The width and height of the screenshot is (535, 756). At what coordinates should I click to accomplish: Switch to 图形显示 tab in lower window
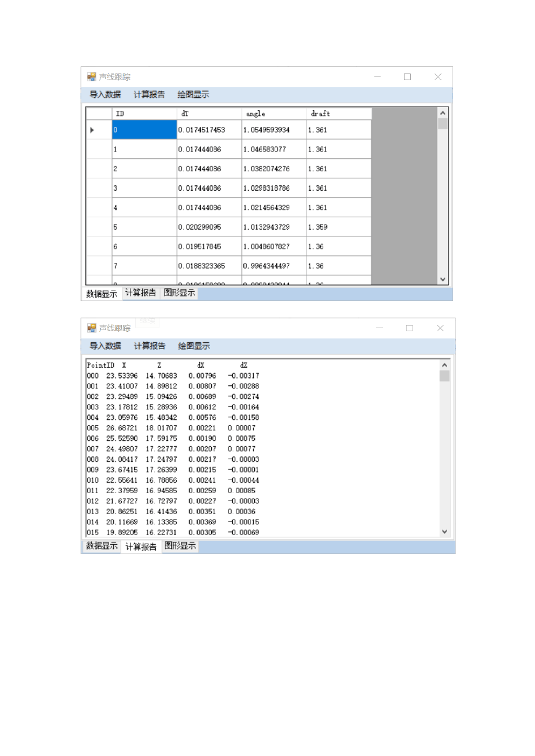click(180, 546)
